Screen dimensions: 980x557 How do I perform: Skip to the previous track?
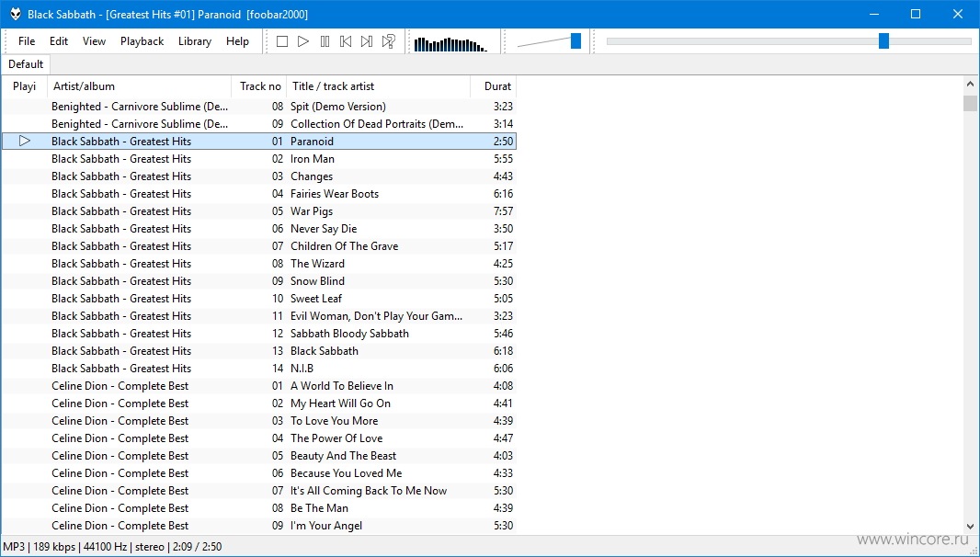tap(346, 41)
